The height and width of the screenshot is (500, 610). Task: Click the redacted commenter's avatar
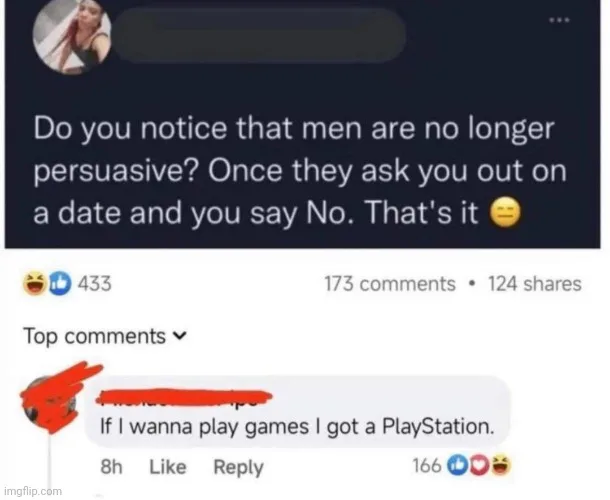point(49,403)
